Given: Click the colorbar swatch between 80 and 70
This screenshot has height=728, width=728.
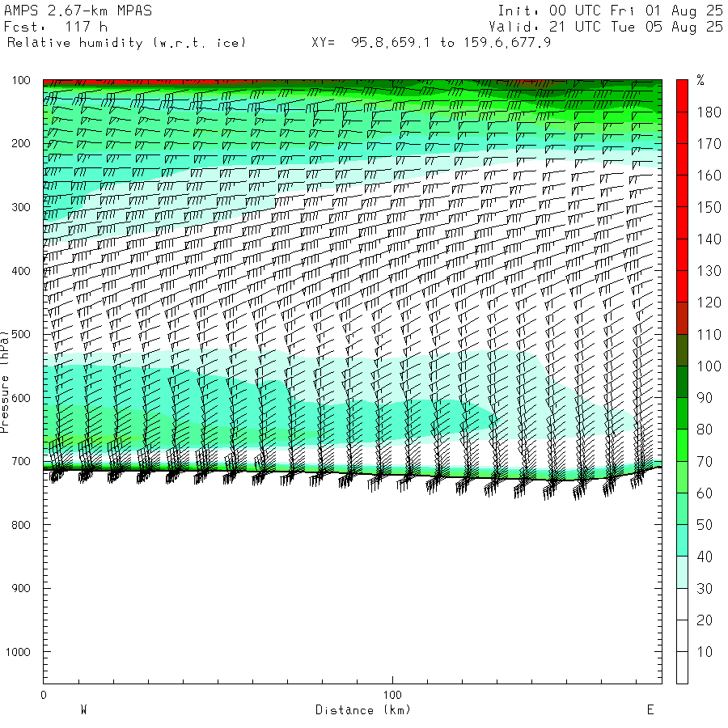Looking at the screenshot, I should (x=682, y=445).
